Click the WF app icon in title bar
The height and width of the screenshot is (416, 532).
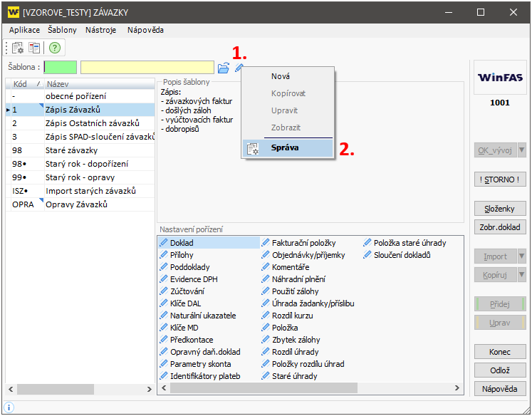(14, 13)
